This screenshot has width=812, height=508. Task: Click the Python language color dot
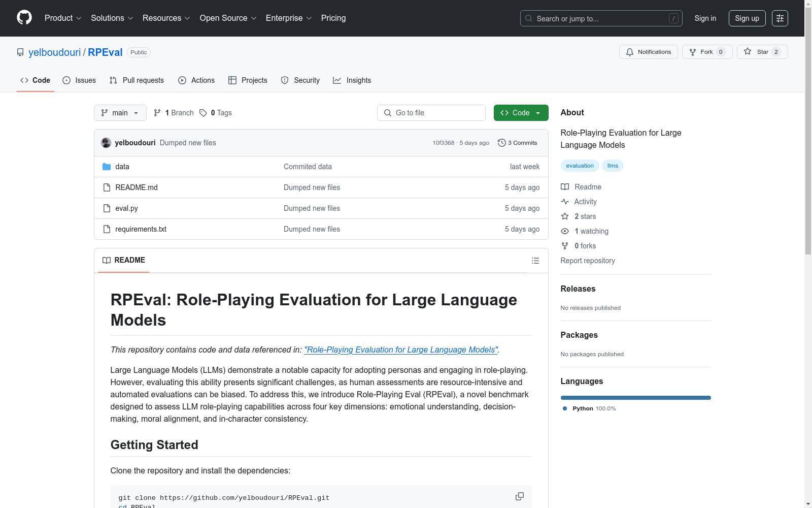565,408
